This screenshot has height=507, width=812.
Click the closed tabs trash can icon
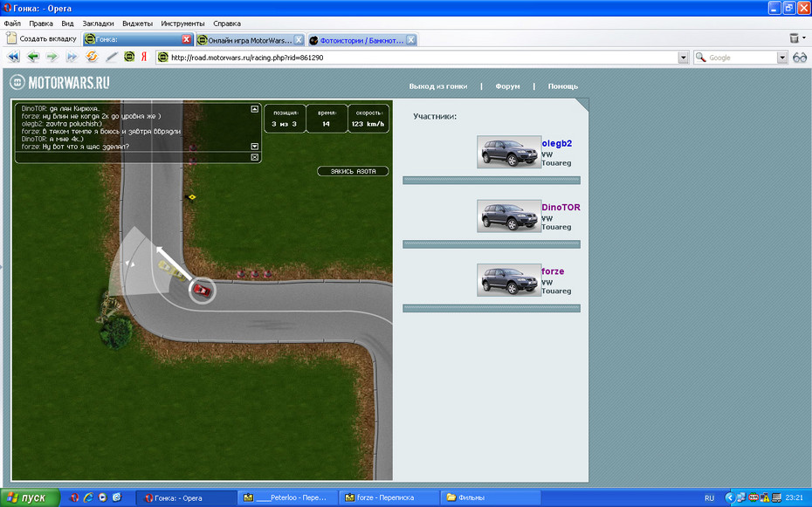click(794, 38)
